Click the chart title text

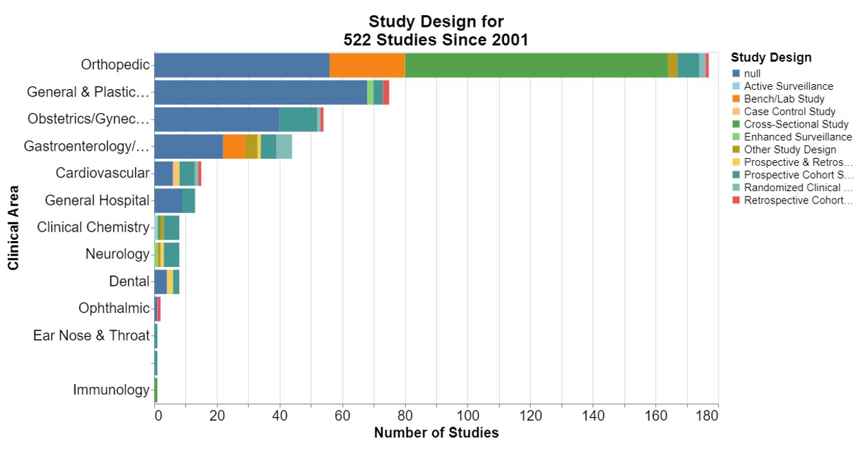(x=435, y=31)
